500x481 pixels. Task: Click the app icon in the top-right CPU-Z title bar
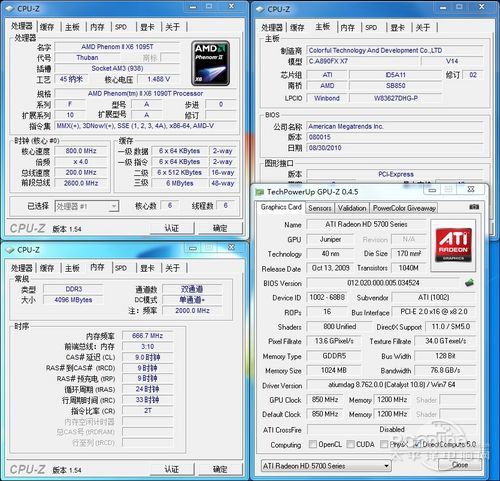click(260, 9)
